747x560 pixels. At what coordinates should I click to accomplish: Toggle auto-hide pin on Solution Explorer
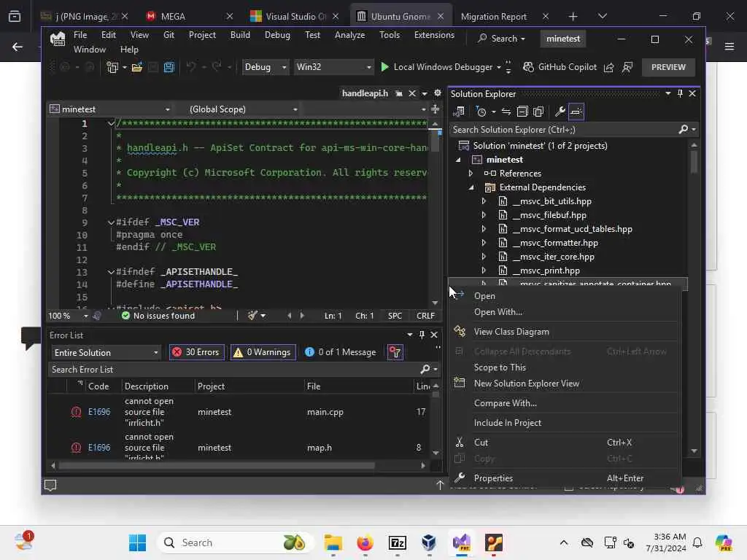click(x=680, y=94)
